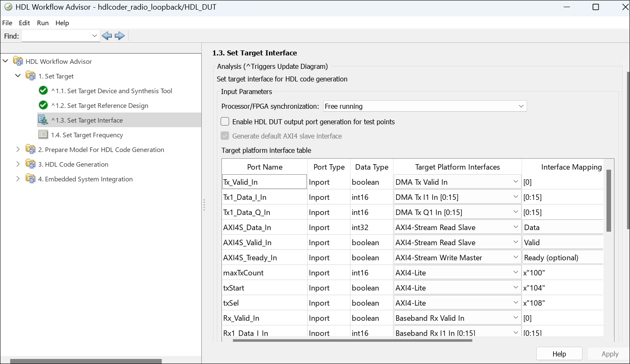
Task: Click the back arrow next to Find
Action: click(107, 36)
